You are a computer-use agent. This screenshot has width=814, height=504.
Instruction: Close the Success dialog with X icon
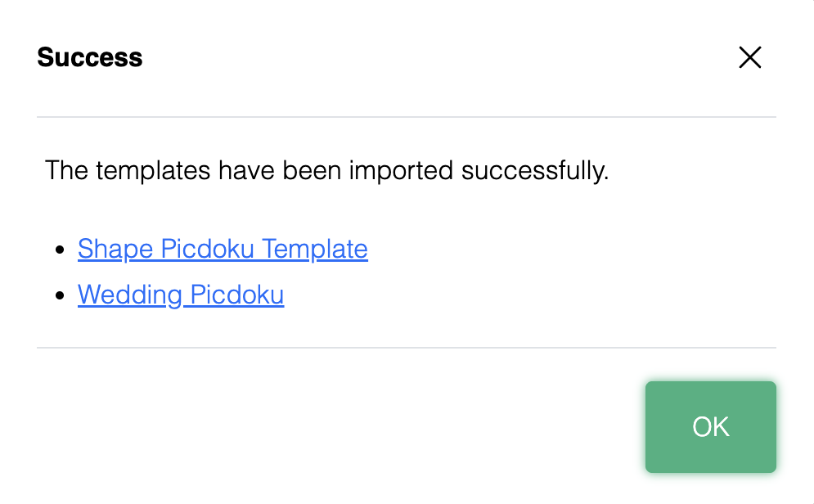(x=749, y=57)
